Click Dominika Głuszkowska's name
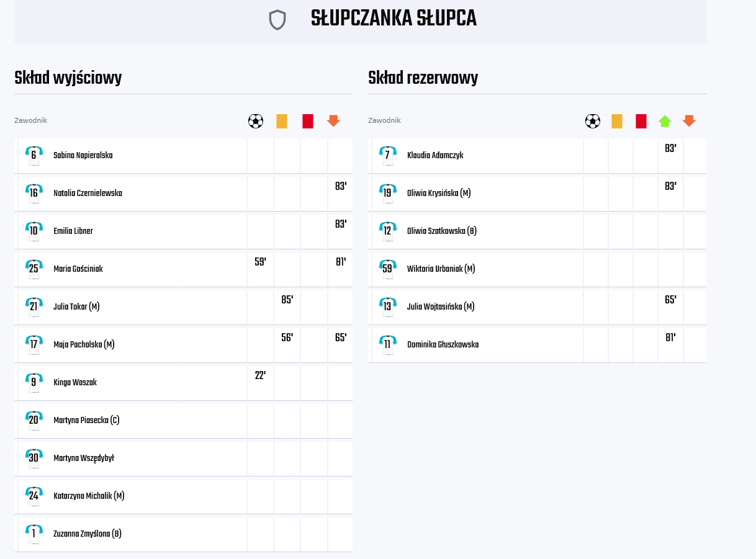This screenshot has width=756, height=559. click(x=443, y=344)
